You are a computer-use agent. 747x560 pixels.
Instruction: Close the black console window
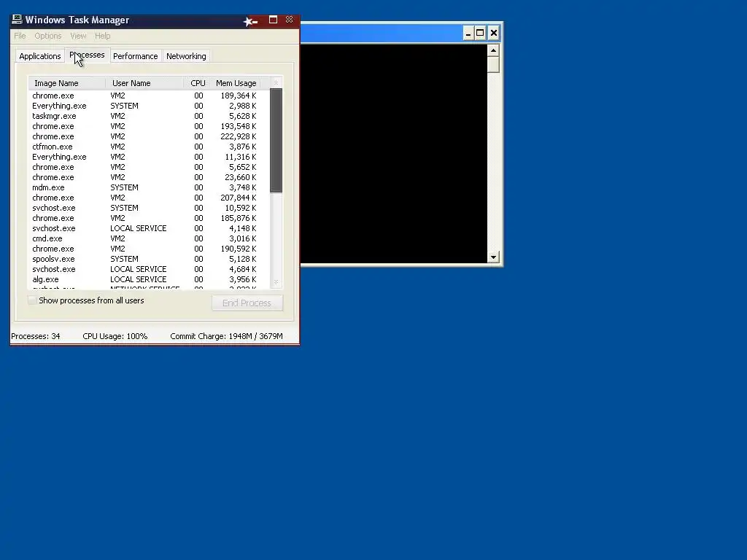click(494, 33)
